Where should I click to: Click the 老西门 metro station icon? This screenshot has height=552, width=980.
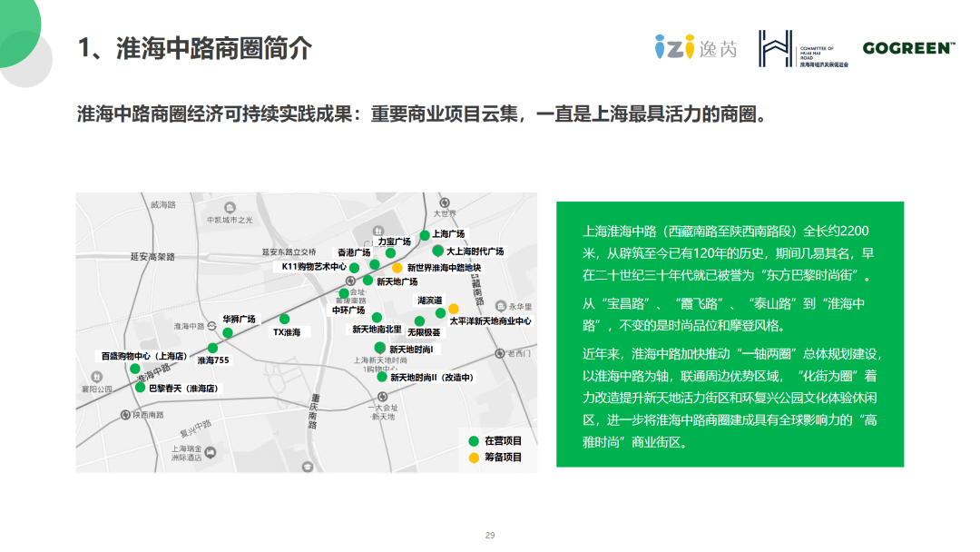tap(500, 354)
